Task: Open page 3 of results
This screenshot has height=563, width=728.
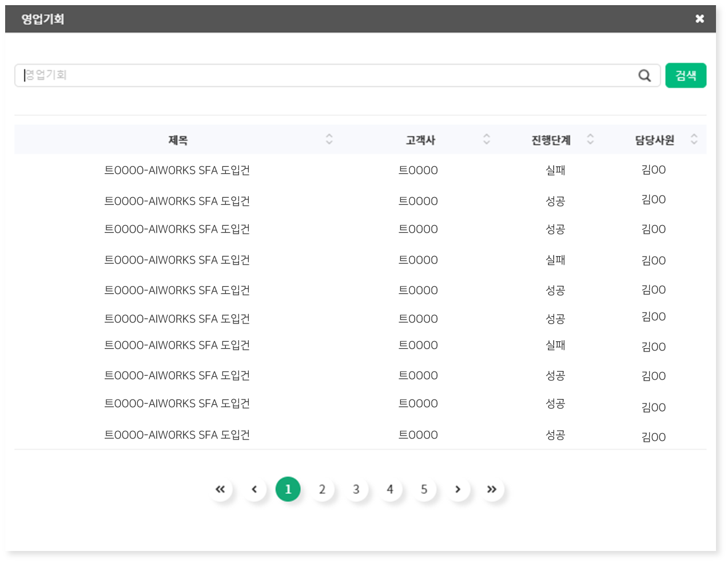Action: click(356, 489)
